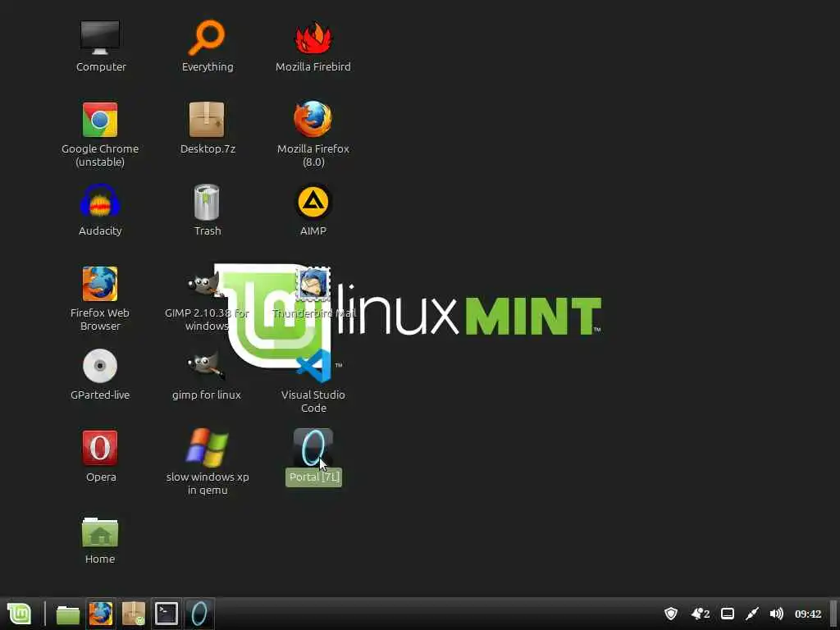Click the "GParted-live" label text
This screenshot has height=630, width=840.
tap(100, 395)
